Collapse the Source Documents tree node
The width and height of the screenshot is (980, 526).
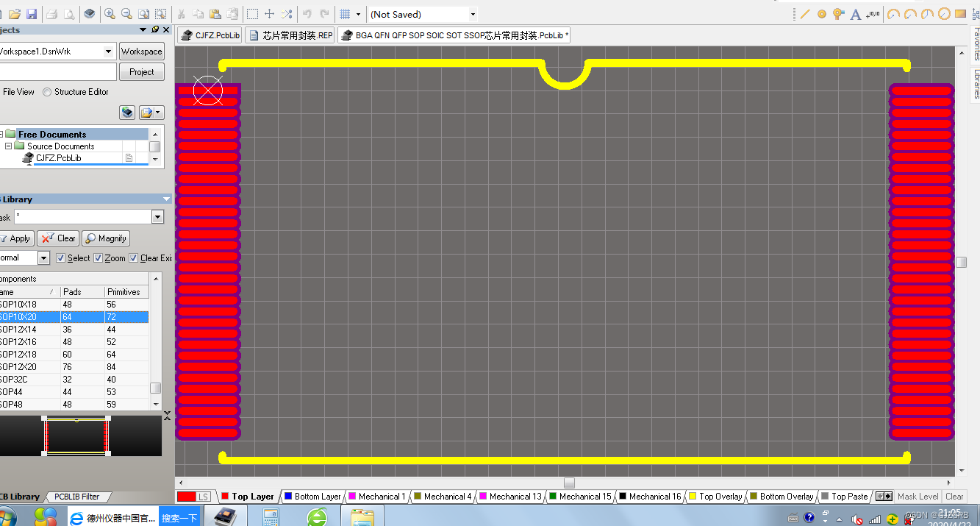9,146
